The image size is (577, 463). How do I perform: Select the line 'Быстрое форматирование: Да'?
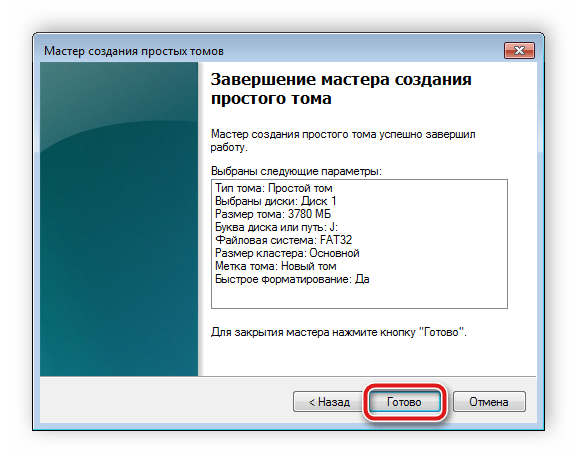pyautogui.click(x=292, y=279)
